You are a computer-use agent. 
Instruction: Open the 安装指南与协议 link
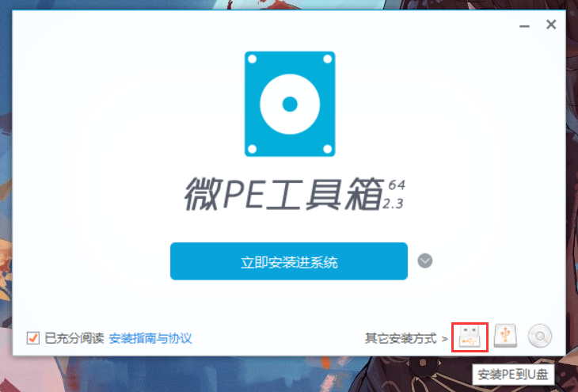(x=150, y=338)
